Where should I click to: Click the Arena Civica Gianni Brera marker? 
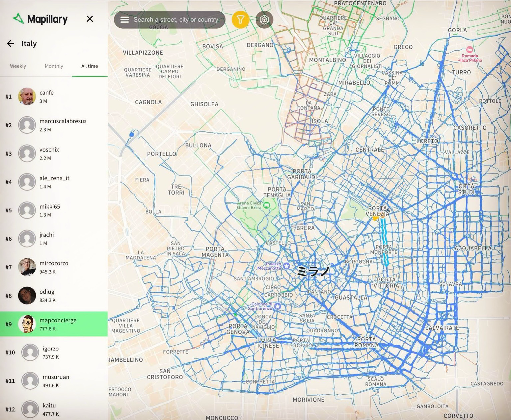(x=266, y=205)
